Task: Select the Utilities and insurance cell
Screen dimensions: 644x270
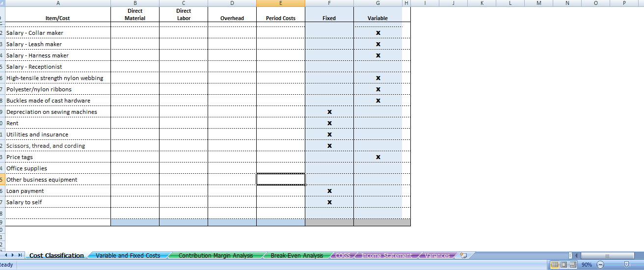Action: [58, 135]
